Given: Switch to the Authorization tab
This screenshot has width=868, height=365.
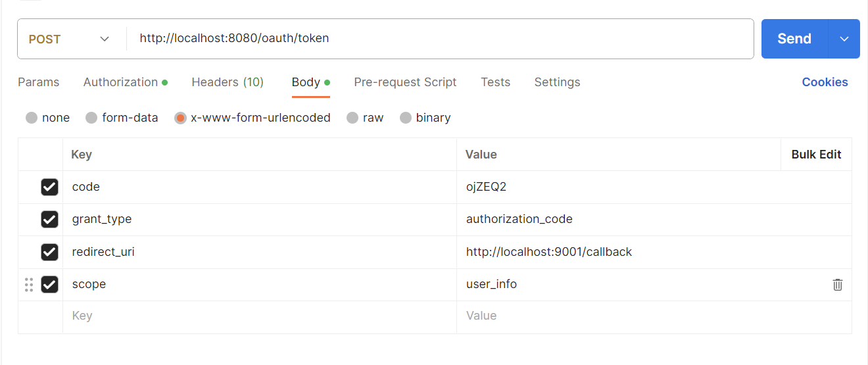Looking at the screenshot, I should pyautogui.click(x=125, y=82).
